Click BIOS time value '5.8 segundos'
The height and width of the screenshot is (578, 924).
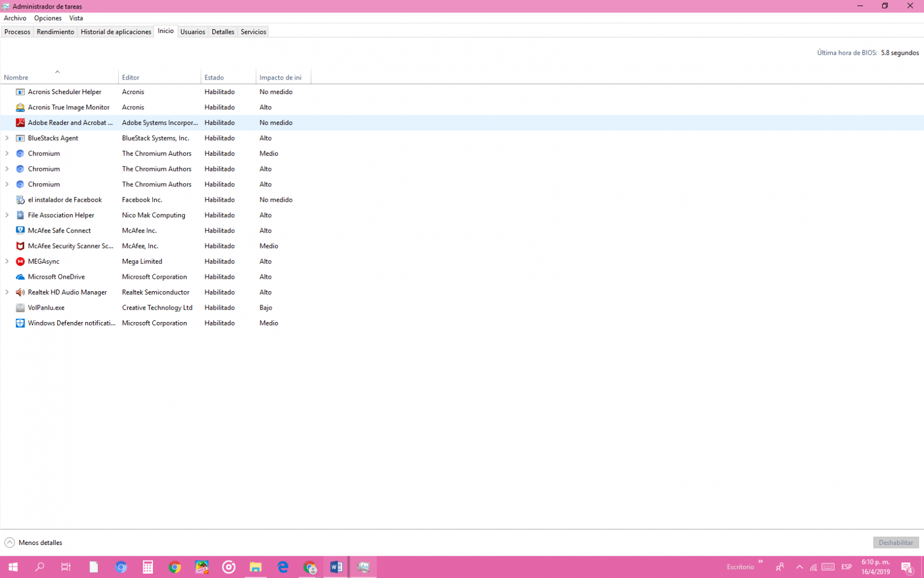900,53
